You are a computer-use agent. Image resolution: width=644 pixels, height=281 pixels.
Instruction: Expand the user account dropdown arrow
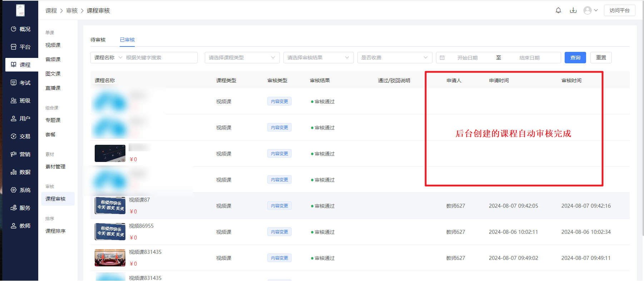tap(596, 10)
